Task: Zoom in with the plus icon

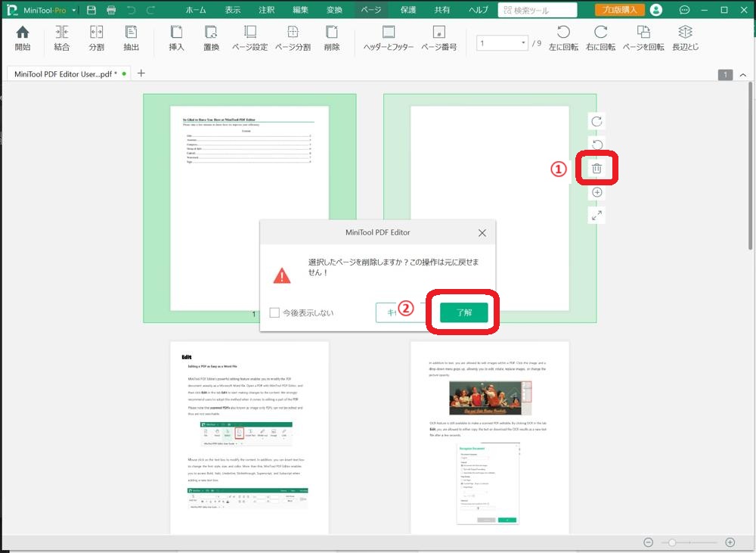Action: click(x=730, y=542)
